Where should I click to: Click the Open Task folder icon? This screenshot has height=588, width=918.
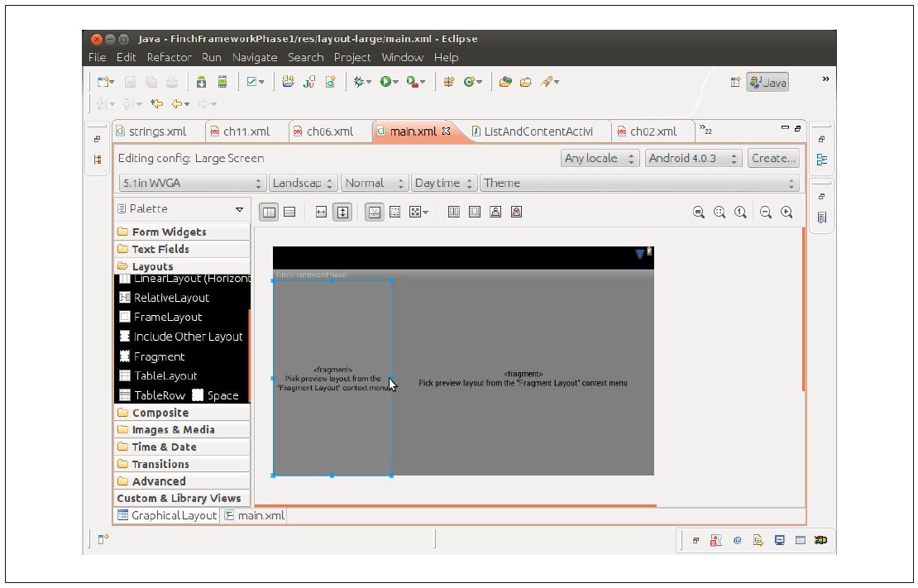click(526, 82)
